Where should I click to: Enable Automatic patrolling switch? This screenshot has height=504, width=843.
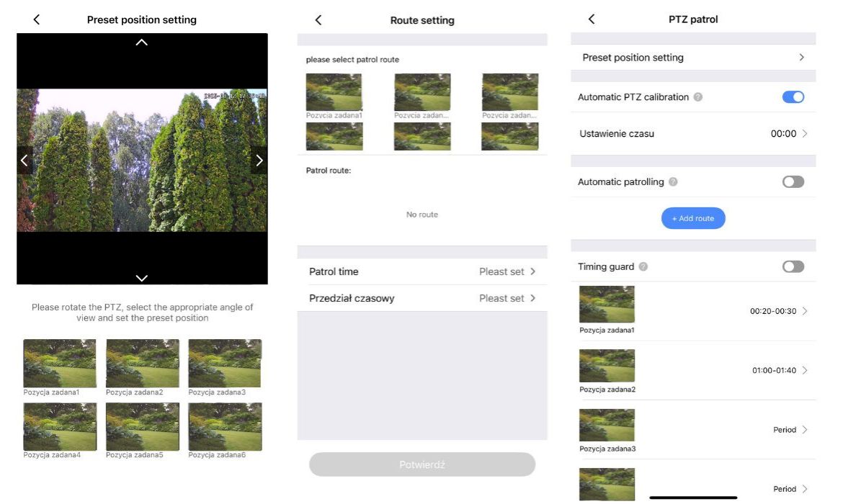(x=793, y=182)
